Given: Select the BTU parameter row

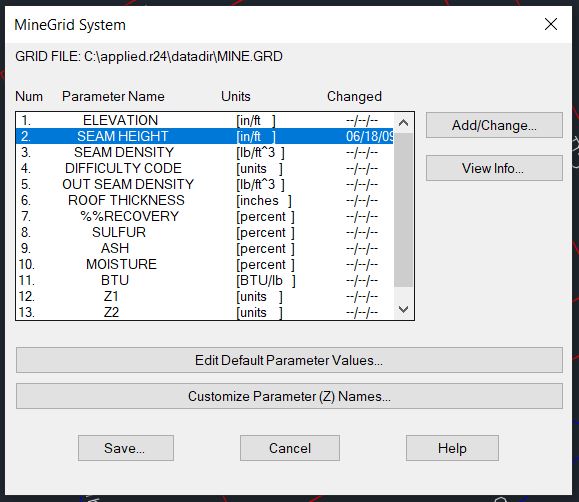Looking at the screenshot, I should (205, 280).
